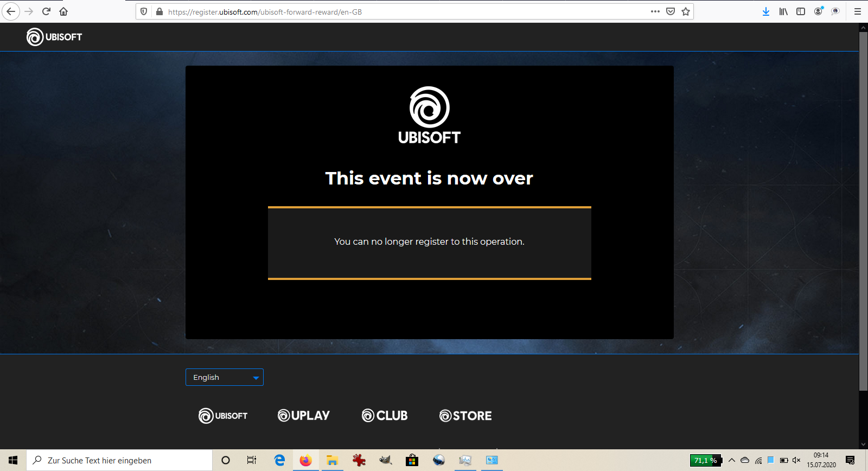The image size is (868, 471).
Task: Open the English language dropdown
Action: pos(225,377)
